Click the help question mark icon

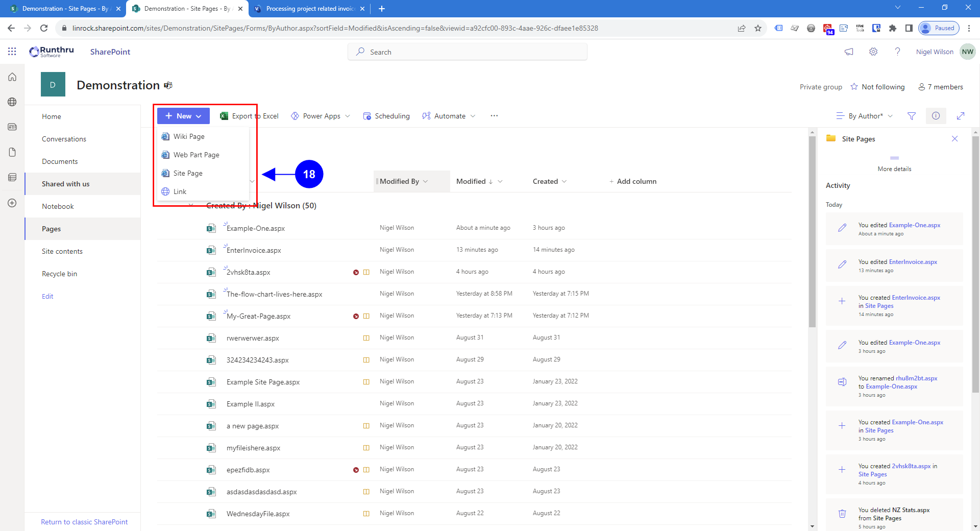click(x=897, y=52)
